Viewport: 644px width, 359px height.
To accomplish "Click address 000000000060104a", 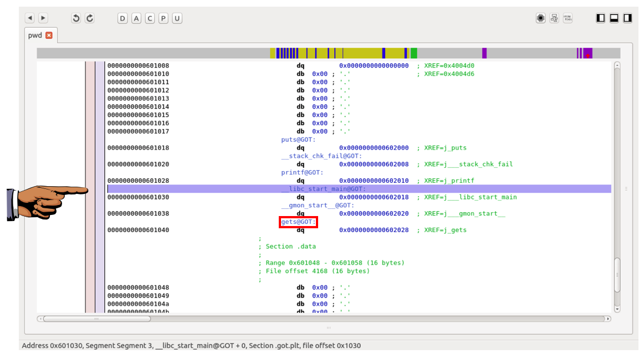I will pos(139,304).
